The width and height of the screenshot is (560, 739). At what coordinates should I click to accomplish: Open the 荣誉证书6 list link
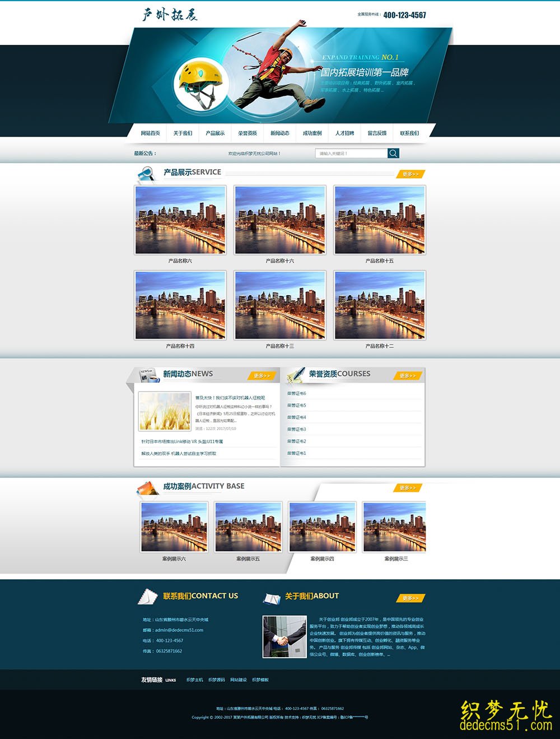click(297, 393)
